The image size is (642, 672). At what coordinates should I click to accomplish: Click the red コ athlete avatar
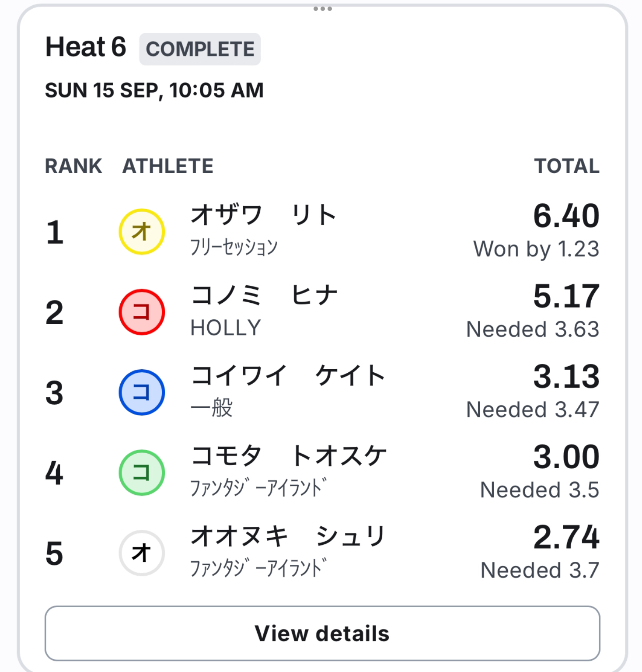(142, 312)
